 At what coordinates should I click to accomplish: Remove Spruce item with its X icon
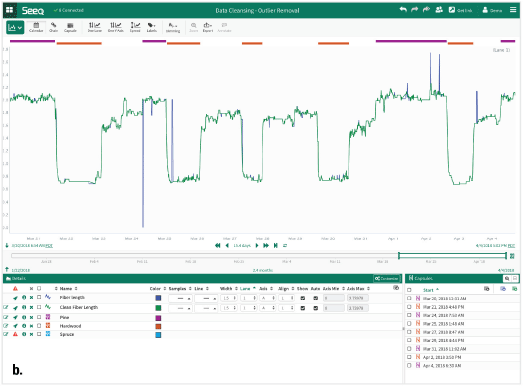coord(31,334)
